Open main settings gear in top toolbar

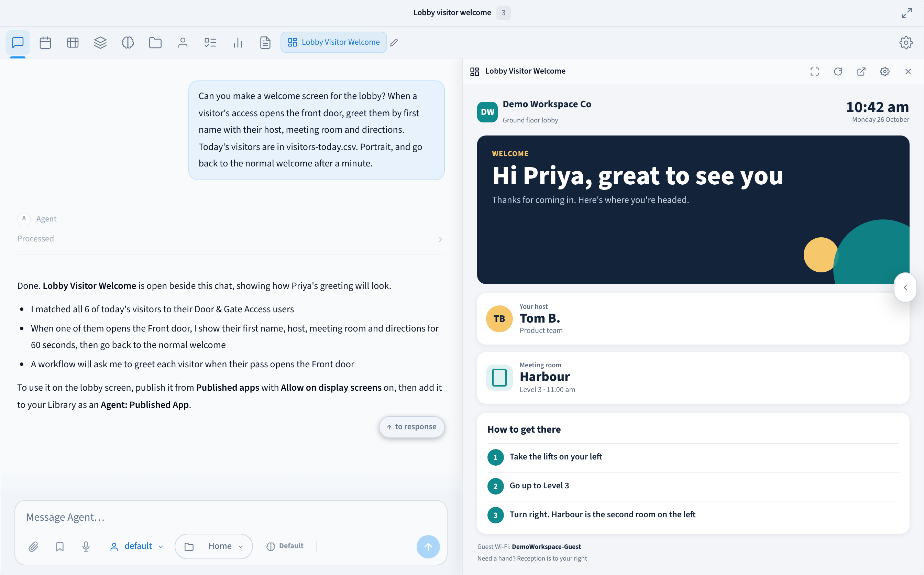(906, 42)
